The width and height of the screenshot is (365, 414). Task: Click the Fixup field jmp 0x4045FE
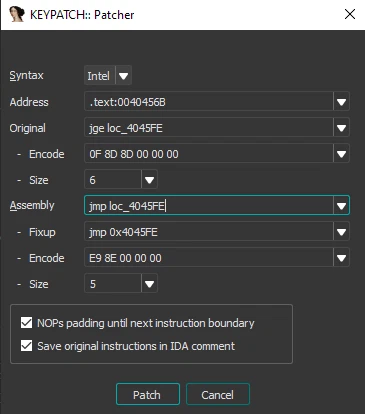click(209, 232)
